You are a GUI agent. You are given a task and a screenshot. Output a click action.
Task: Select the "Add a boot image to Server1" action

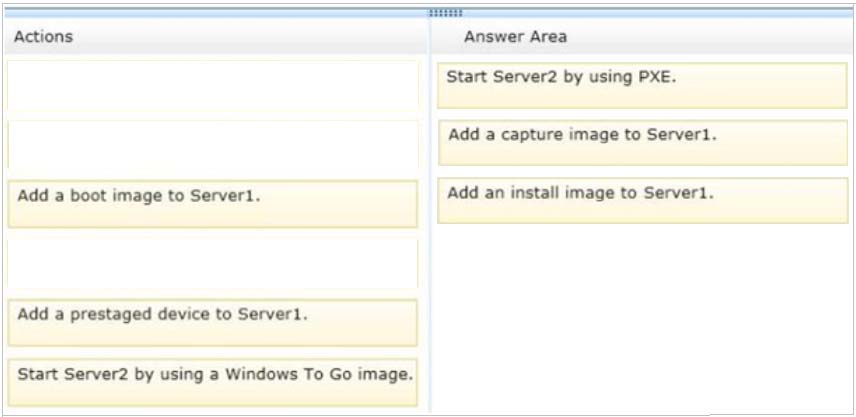pyautogui.click(x=212, y=204)
